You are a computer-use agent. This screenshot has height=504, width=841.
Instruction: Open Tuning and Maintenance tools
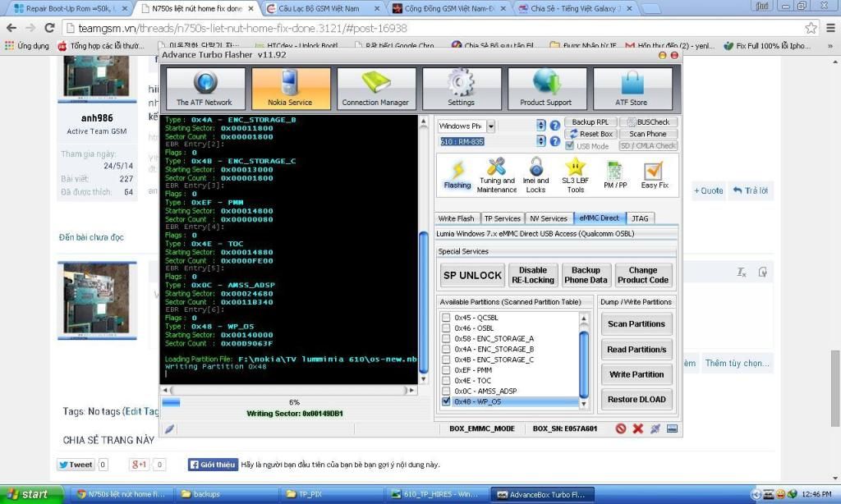(x=497, y=176)
